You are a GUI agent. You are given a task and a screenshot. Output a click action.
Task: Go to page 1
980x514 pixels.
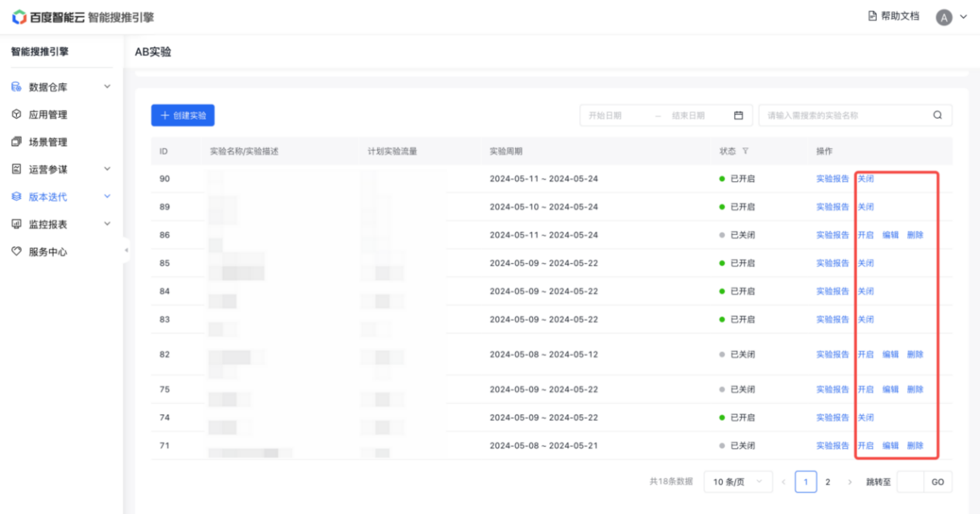point(806,482)
